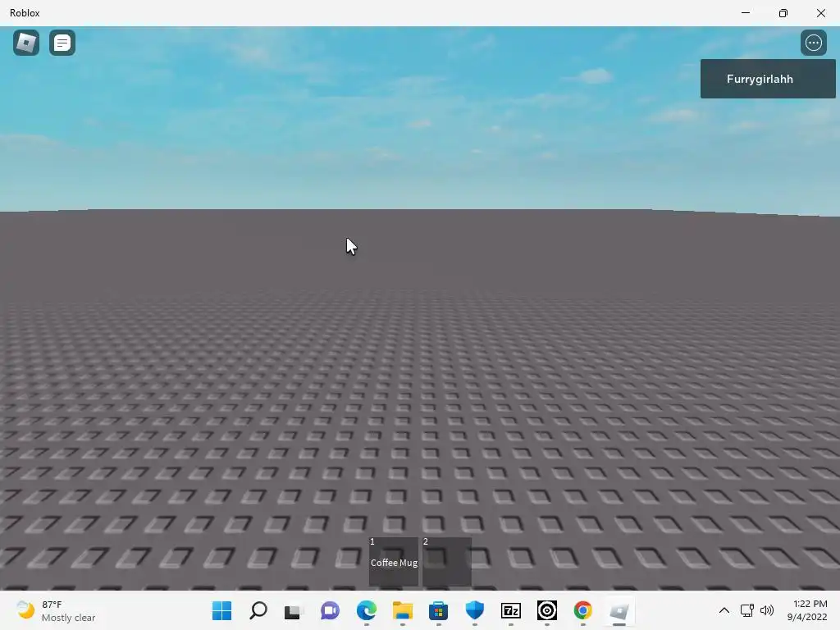Select player Furrygirlahh in the leaderboard
The image size is (840, 630).
(x=768, y=79)
